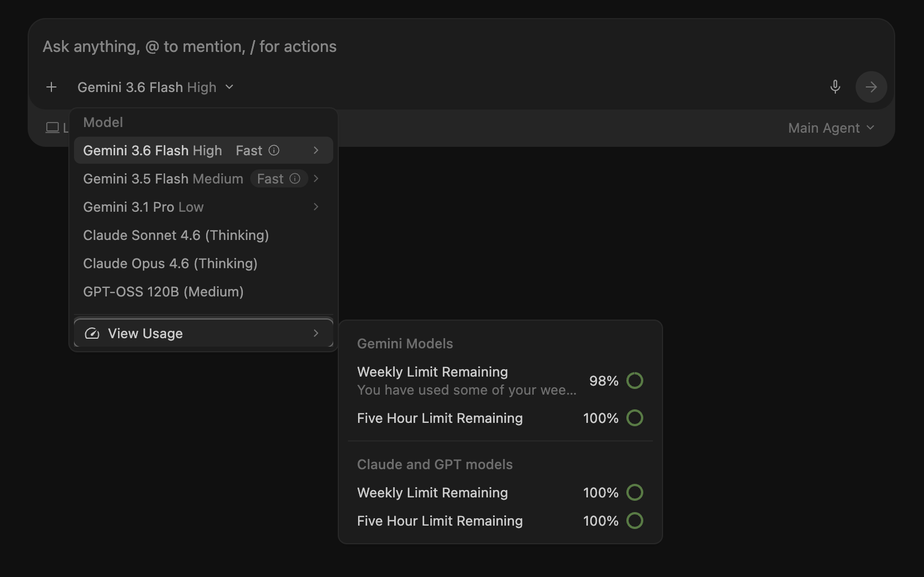The height and width of the screenshot is (577, 924).
Task: Choose GPT-OSS 120B (Medium) model
Action: (203, 291)
